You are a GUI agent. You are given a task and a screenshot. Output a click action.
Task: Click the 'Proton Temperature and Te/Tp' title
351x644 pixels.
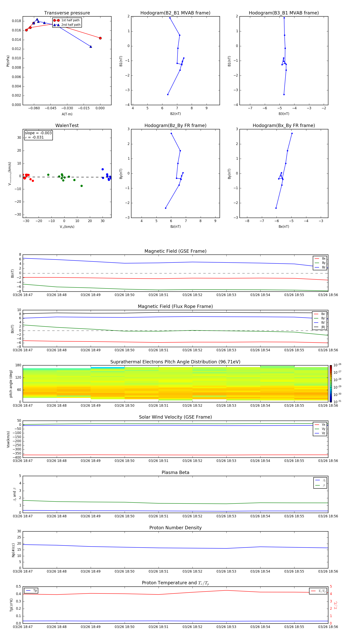click(x=175, y=583)
